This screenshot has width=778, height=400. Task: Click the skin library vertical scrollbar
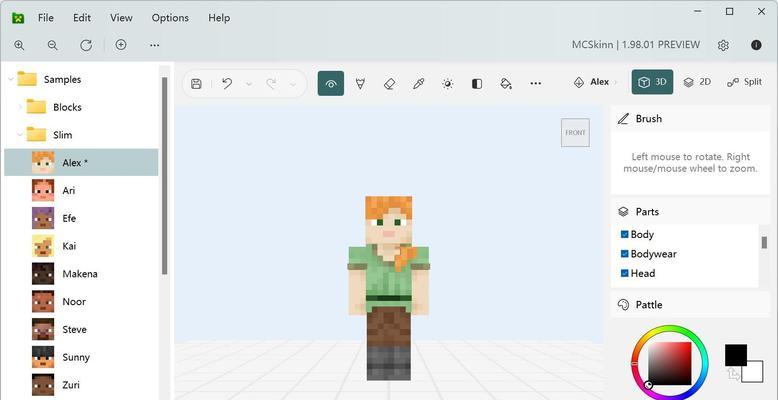[164, 175]
